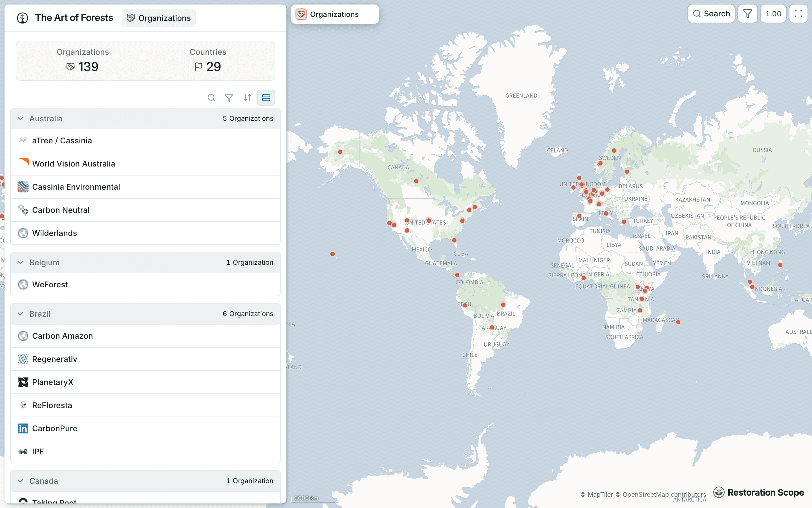Click the 1.00 zoom value button

click(773, 14)
